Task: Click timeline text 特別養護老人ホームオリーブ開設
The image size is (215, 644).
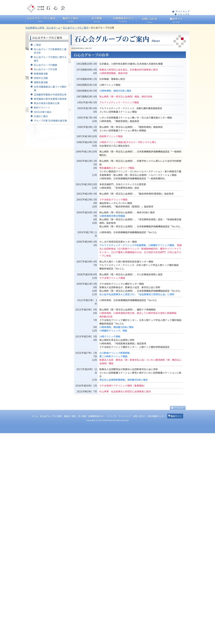Action: [117, 168]
